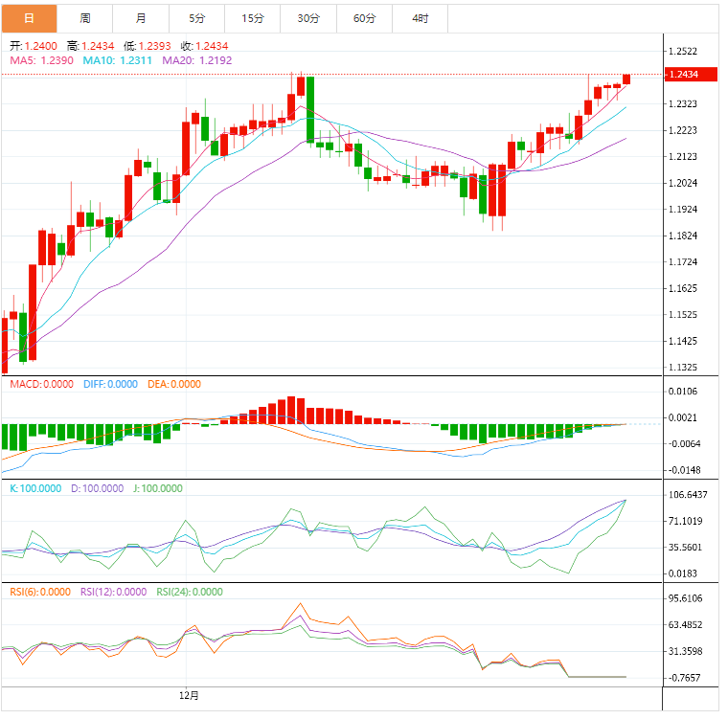Click the RSI(24) indicator label
728x719 pixels.
click(192, 592)
